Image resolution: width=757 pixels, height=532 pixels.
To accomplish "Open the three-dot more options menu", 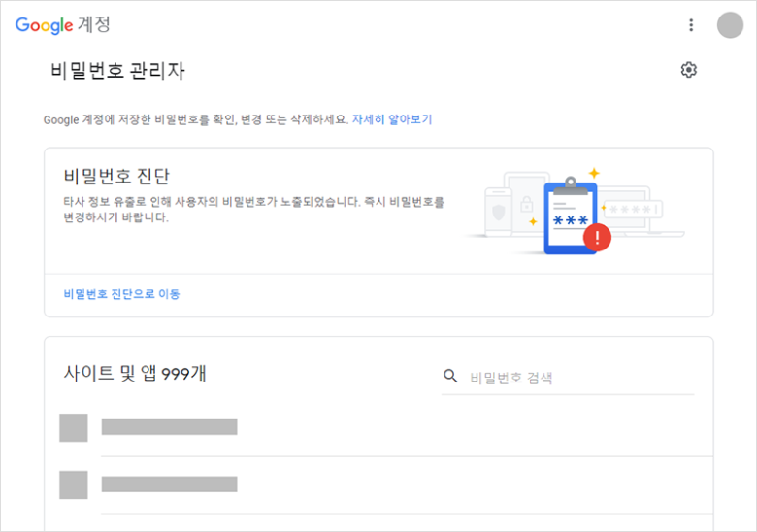I will point(691,25).
